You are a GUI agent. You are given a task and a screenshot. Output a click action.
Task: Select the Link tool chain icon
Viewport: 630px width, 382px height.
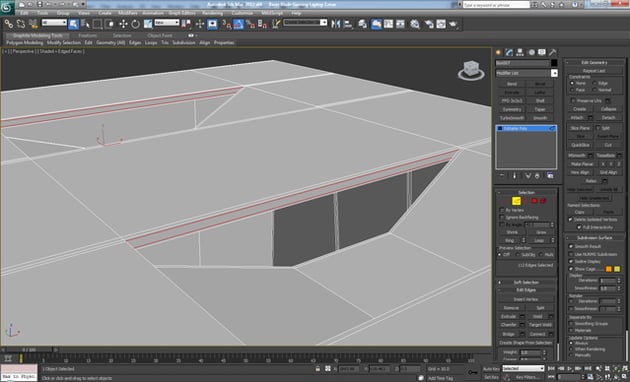coord(8,24)
